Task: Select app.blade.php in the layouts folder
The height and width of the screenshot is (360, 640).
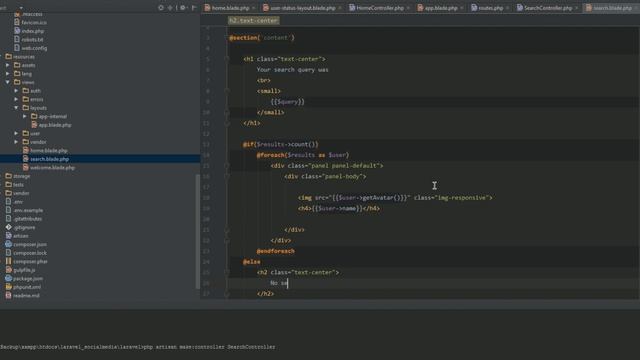Action: 55,125
